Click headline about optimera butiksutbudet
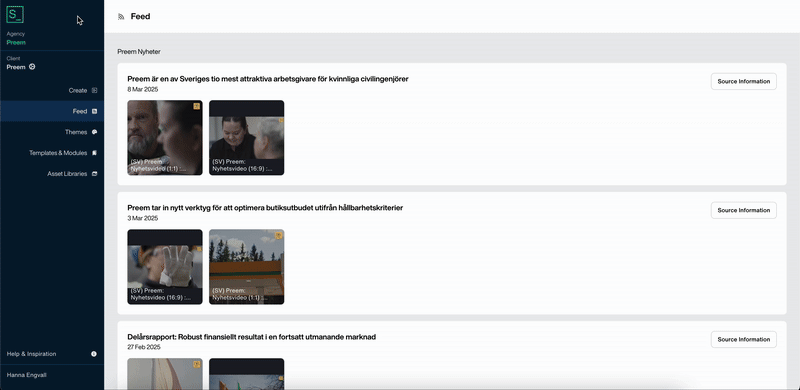The image size is (800, 390). click(x=265, y=208)
